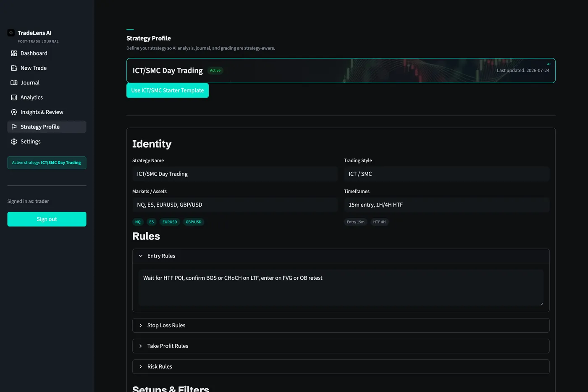
Task: Click the Rules heading
Action: click(146, 236)
